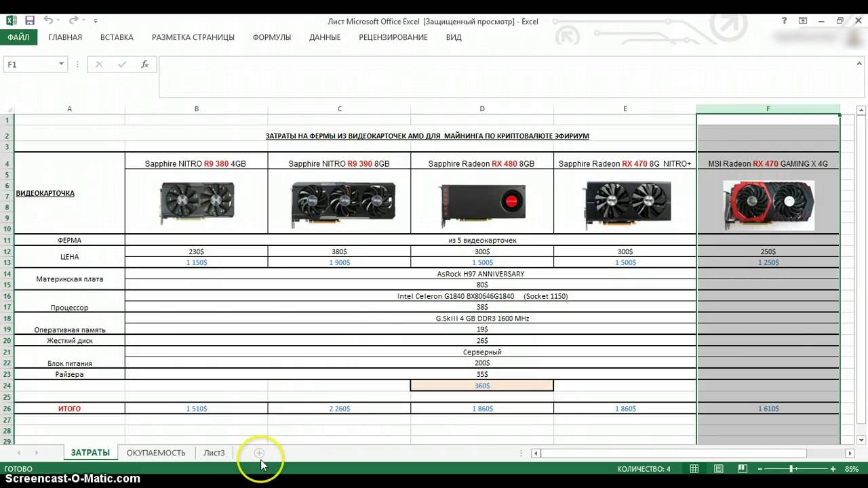
Task: Click the Enter checkmark formula bar icon
Action: coord(122,64)
